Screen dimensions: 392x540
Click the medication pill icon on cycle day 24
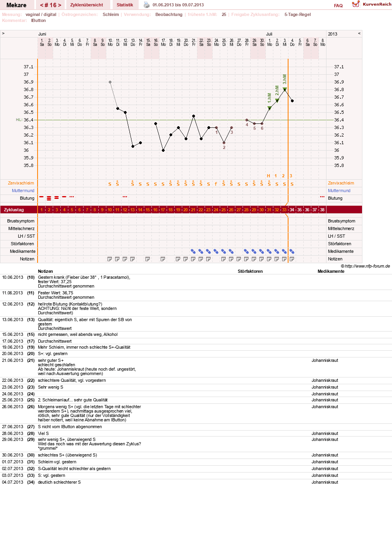pyautogui.click(x=216, y=252)
